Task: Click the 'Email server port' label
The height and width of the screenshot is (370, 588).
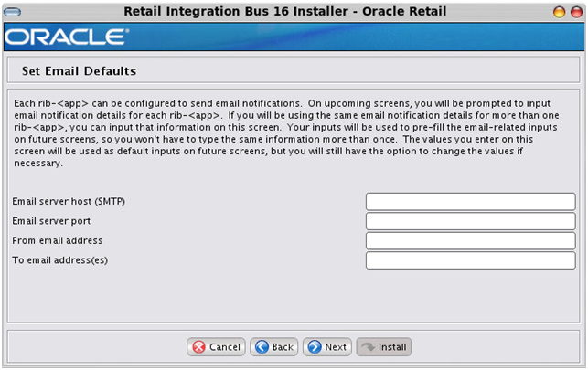Action: pos(51,221)
